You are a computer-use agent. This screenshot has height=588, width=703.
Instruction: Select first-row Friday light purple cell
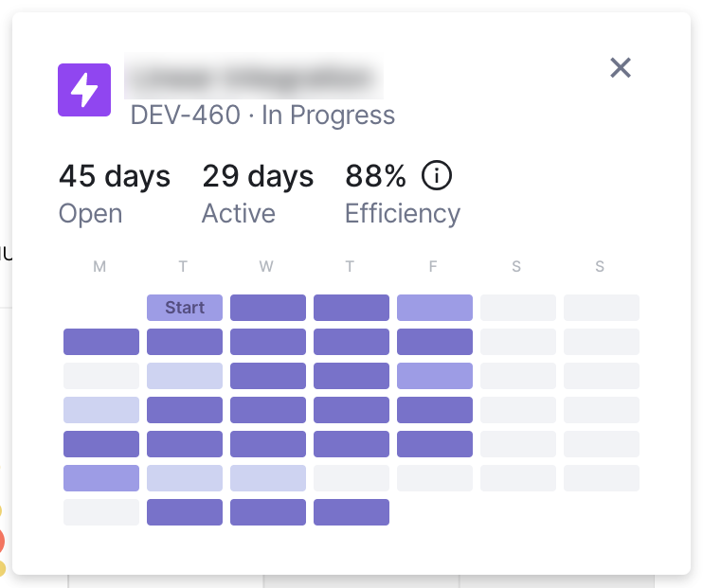435,308
